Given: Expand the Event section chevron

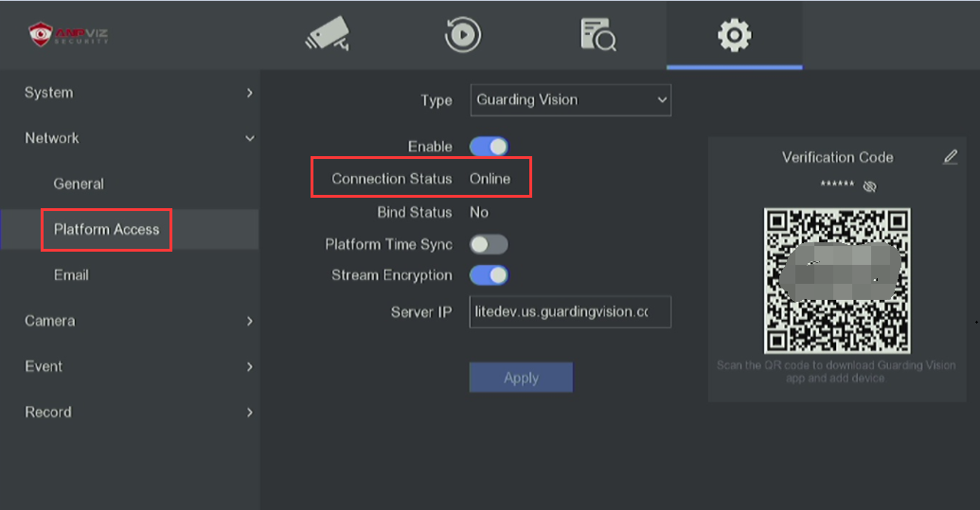Looking at the screenshot, I should 249,366.
